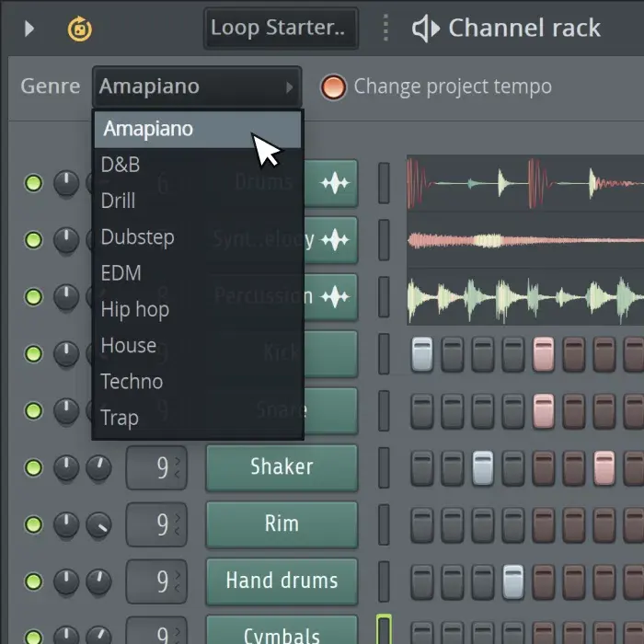
Task: Click the Shaker mixer track number 9
Action: point(156,467)
